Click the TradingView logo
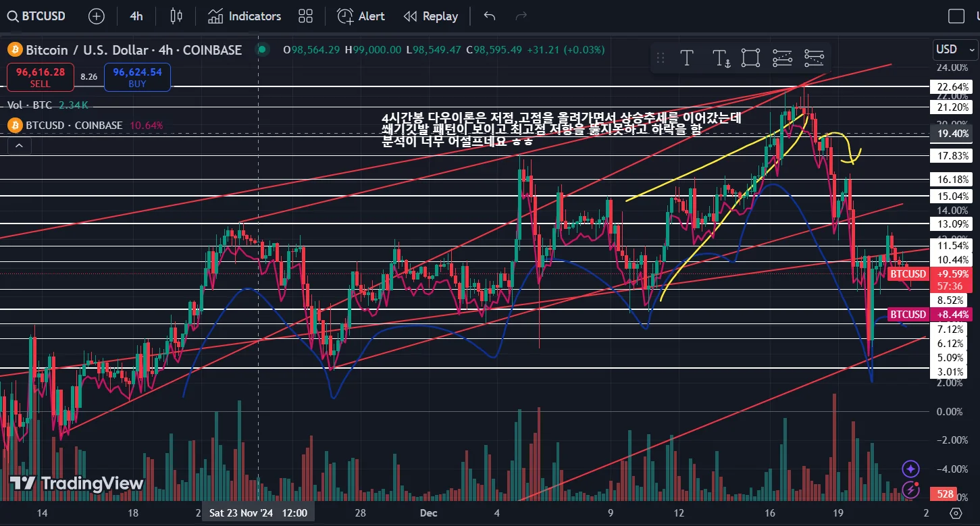 pos(76,483)
